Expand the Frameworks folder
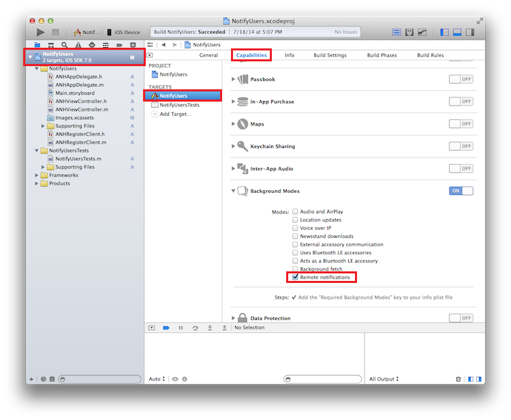This screenshot has height=420, width=511. pyautogui.click(x=37, y=175)
